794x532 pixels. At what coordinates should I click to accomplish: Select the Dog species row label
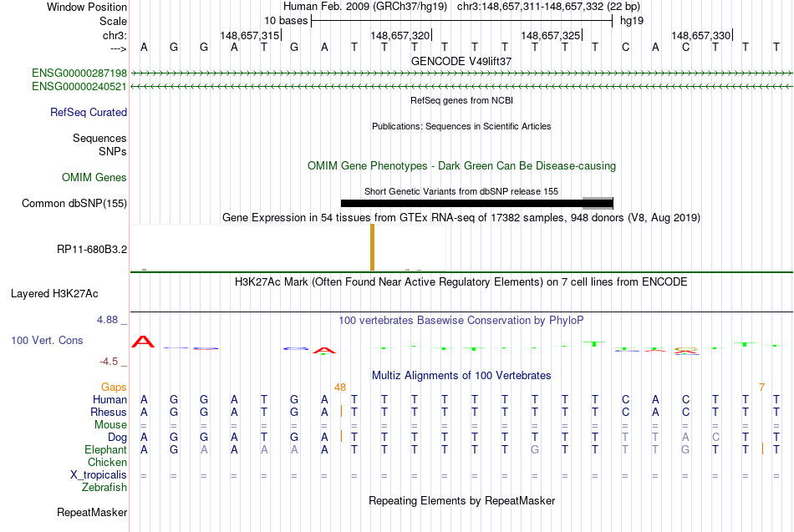point(117,437)
